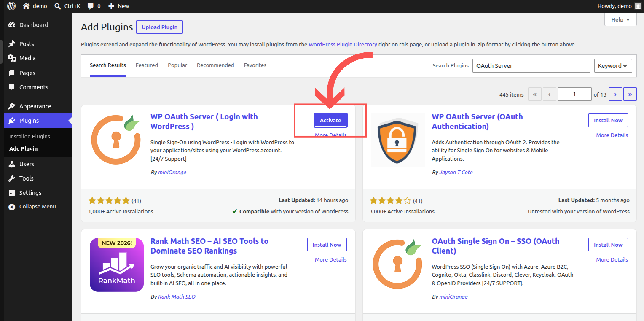Click the Pages icon in sidebar
The image size is (644, 321).
pos(12,73)
